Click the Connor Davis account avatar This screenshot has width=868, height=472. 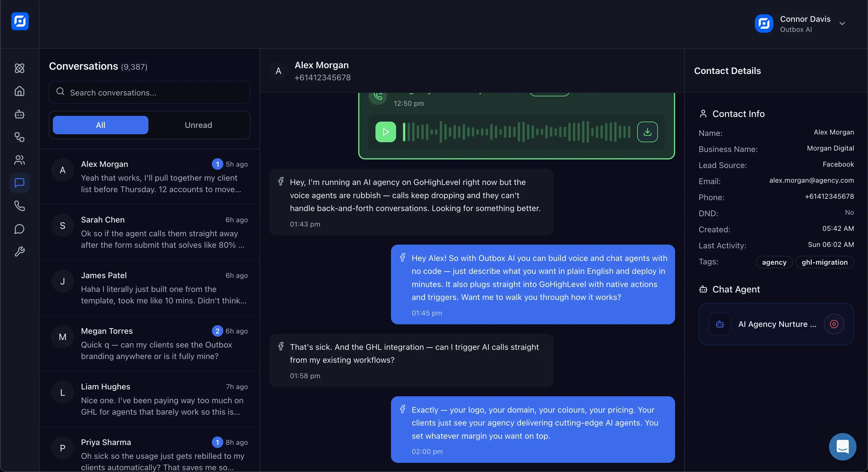(764, 24)
